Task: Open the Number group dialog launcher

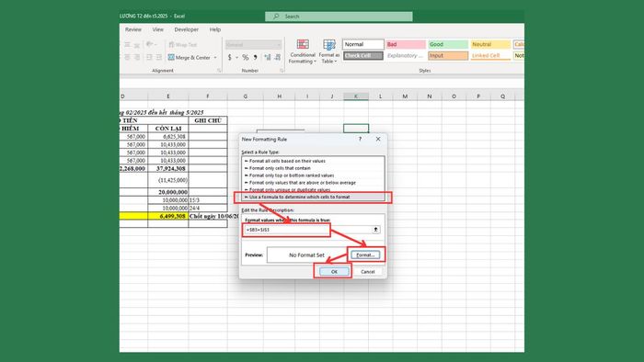Action: [x=282, y=71]
